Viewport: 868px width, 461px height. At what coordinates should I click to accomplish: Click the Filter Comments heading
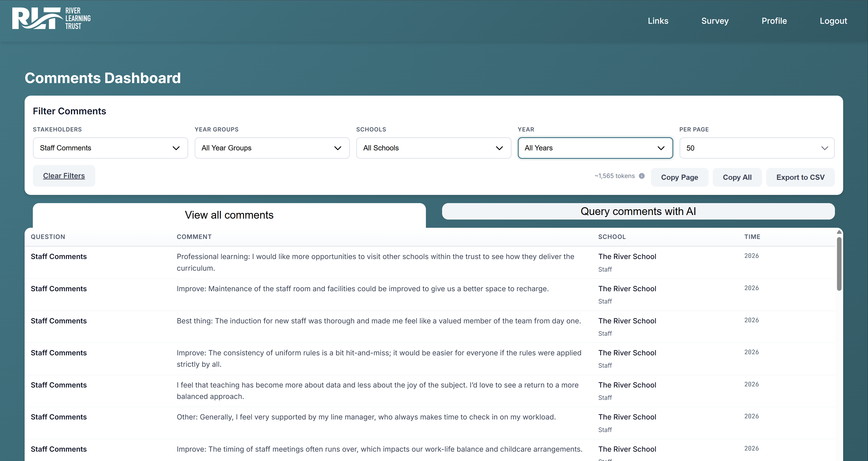point(69,111)
